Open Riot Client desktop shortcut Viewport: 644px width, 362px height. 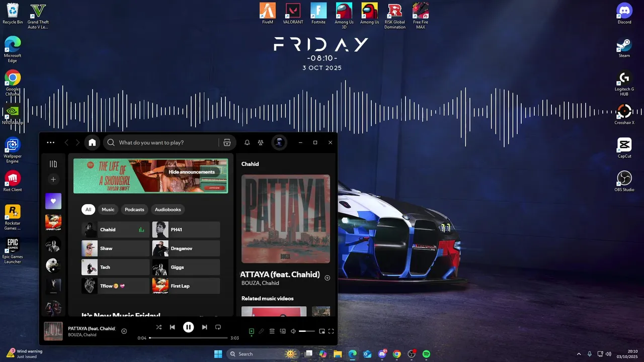(13, 181)
